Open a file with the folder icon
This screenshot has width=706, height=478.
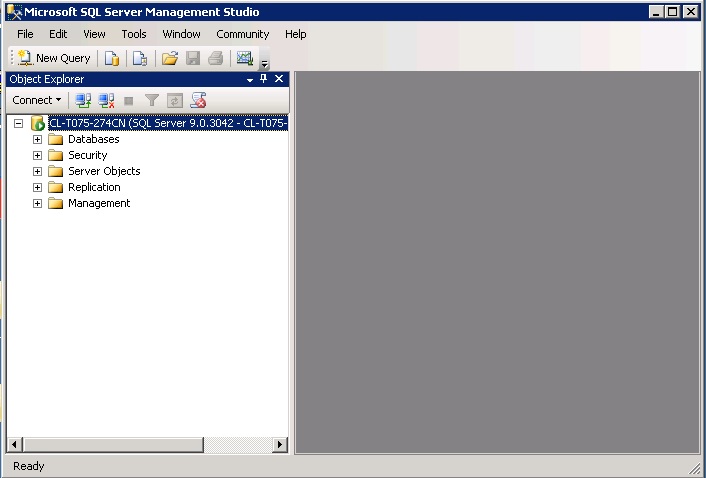pos(170,58)
